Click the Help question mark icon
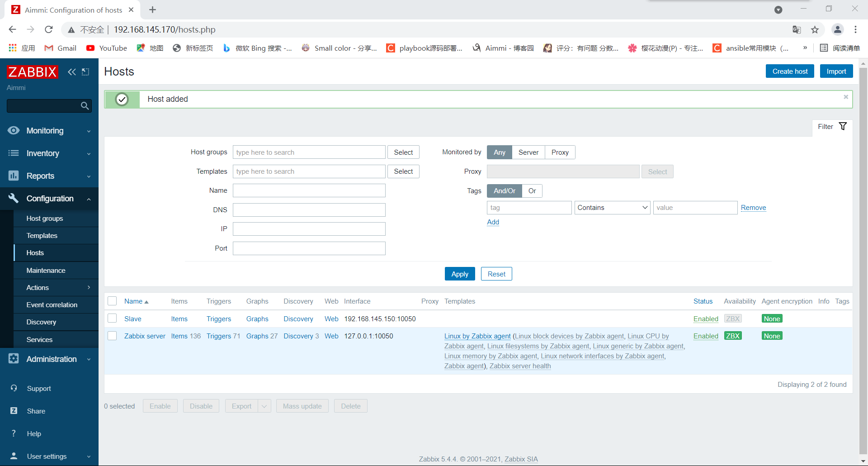Image resolution: width=868 pixels, height=466 pixels. tap(14, 433)
